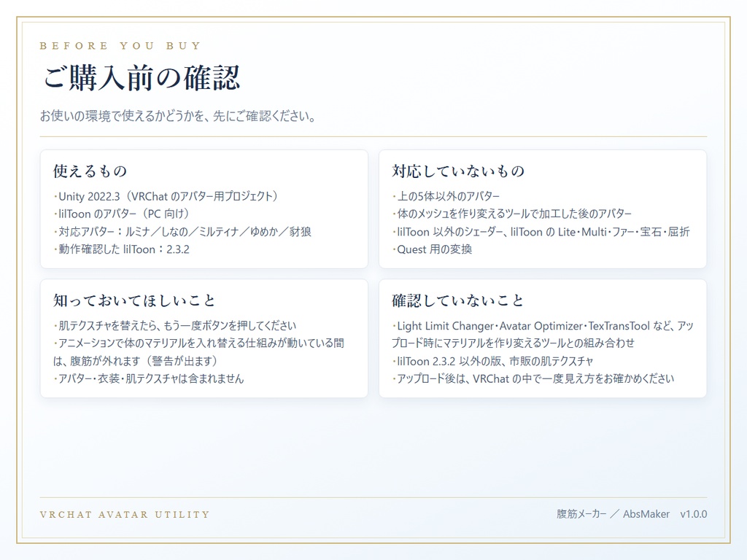Click the line starting 'アニメーションで体のマテリアル'
This screenshot has height=560, width=747.
pos(198,352)
